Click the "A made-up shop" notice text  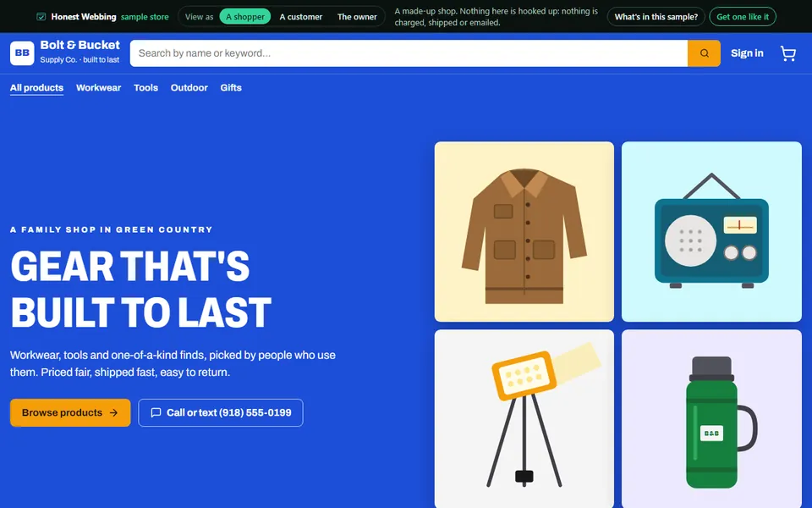pyautogui.click(x=497, y=17)
